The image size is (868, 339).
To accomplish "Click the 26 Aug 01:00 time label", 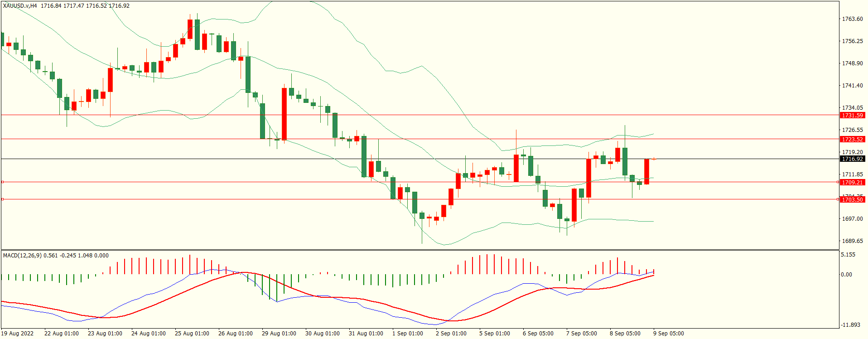I will pyautogui.click(x=236, y=334).
